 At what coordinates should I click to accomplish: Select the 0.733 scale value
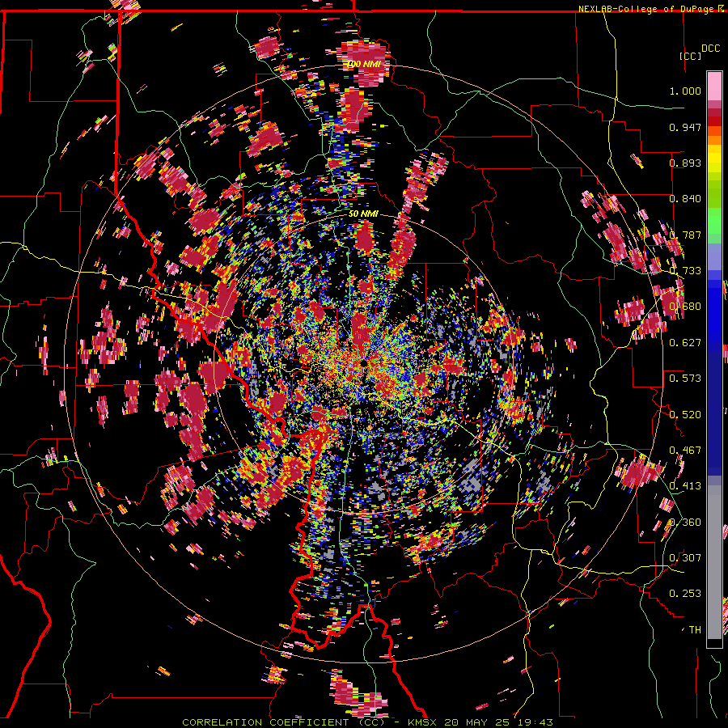point(685,271)
